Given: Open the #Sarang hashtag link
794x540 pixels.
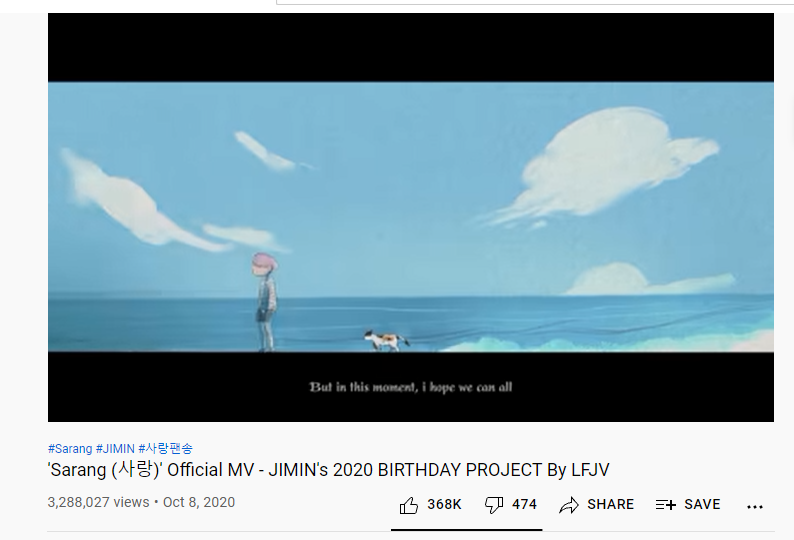Looking at the screenshot, I should 70,449.
